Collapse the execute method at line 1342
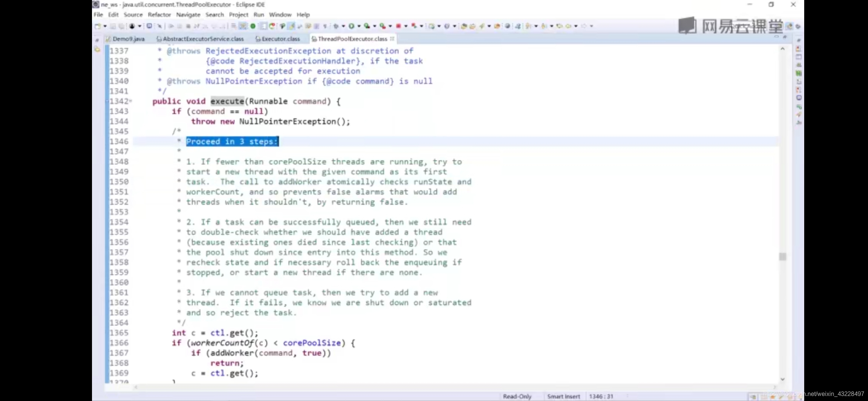 [x=131, y=101]
